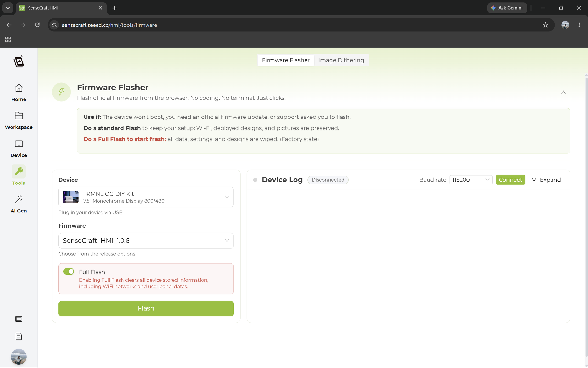Click the TRMNL OG DIY Kit thumbnail
Viewport: 588px width, 368px height.
pos(71,197)
